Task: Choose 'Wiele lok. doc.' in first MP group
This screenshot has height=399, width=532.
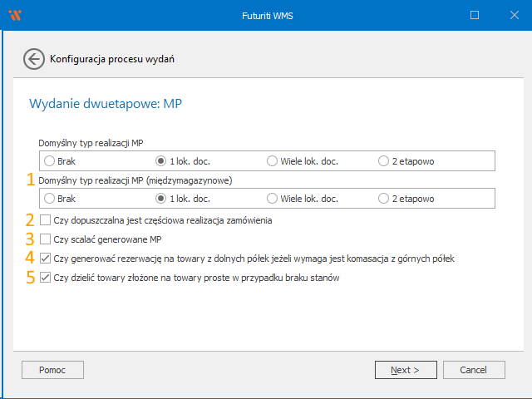Action: [272, 160]
